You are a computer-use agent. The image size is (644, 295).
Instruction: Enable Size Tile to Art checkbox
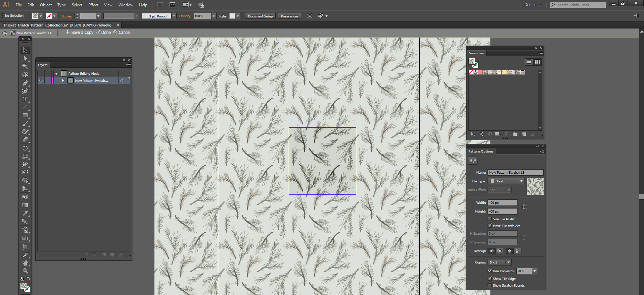(x=490, y=219)
